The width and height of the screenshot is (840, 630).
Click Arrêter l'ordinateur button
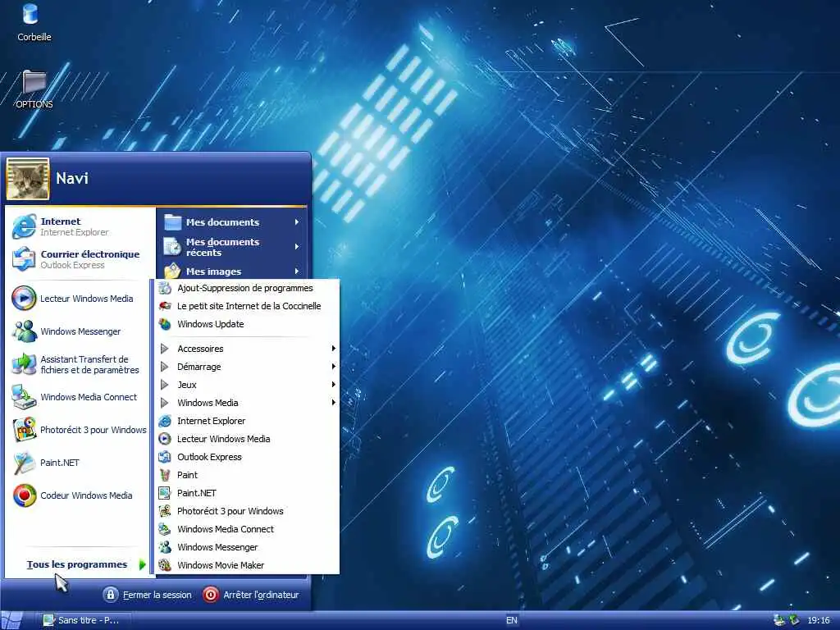[x=251, y=595]
